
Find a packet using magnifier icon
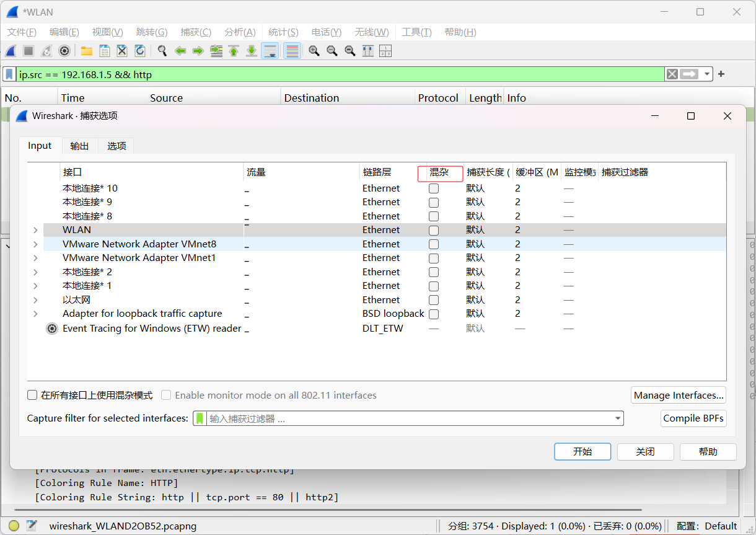point(162,51)
